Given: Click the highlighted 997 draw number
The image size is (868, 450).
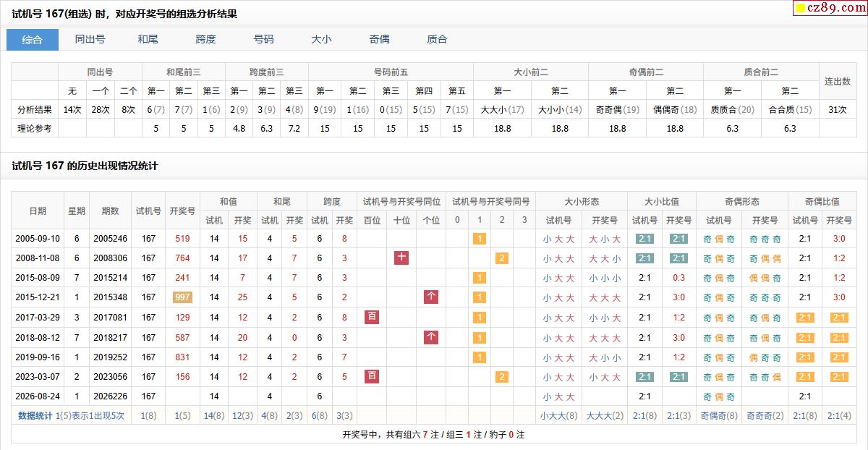Looking at the screenshot, I should coord(182,297).
